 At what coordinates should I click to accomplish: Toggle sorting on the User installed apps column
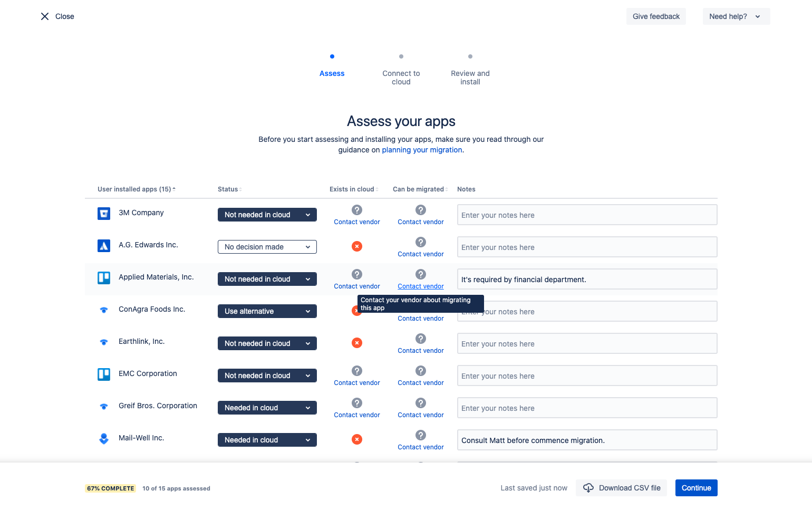click(173, 188)
